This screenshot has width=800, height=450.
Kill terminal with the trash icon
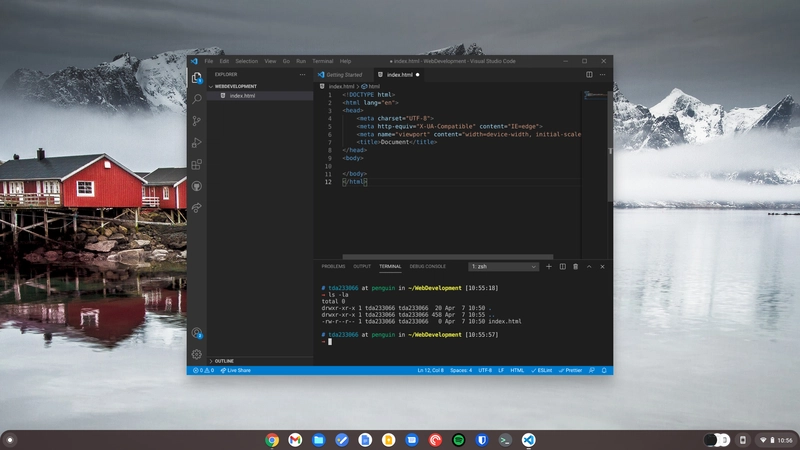coord(575,267)
